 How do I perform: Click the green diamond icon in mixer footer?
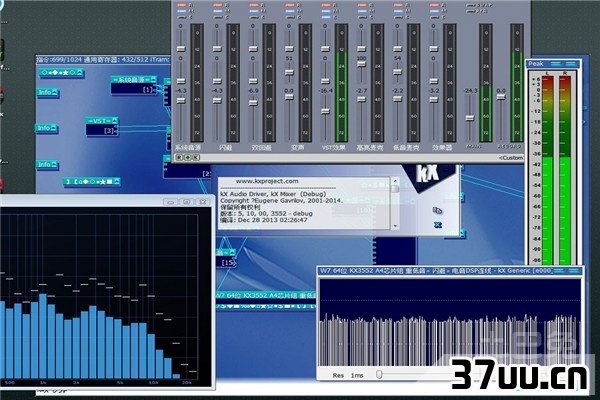tap(188, 157)
